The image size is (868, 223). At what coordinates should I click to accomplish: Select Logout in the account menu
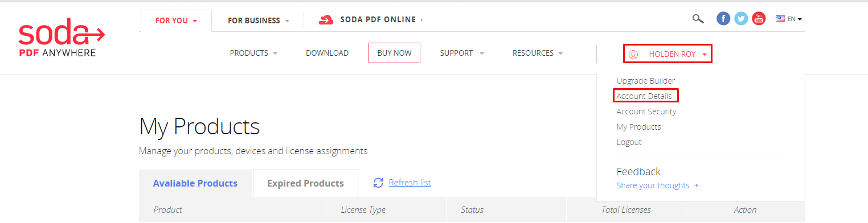[629, 142]
